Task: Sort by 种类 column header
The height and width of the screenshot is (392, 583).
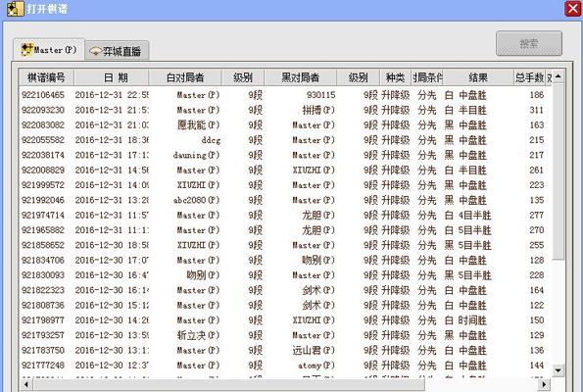Action: 395,77
